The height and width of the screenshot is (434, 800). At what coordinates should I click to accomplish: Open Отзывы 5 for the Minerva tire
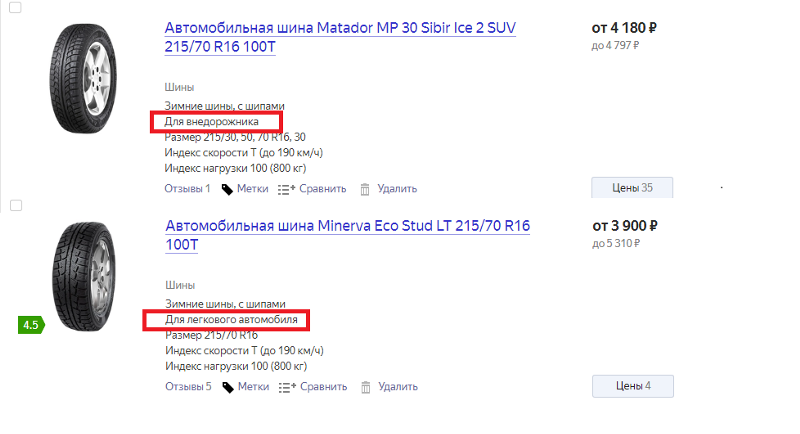[188, 387]
